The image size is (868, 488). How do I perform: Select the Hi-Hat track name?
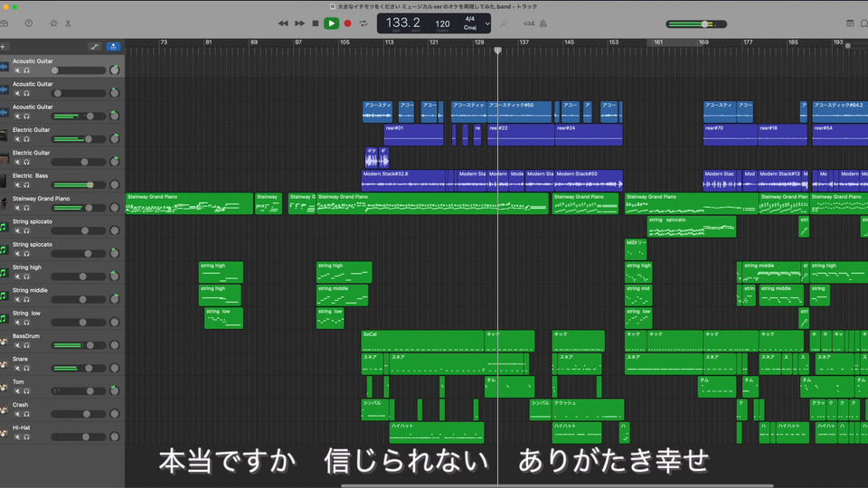point(21,427)
